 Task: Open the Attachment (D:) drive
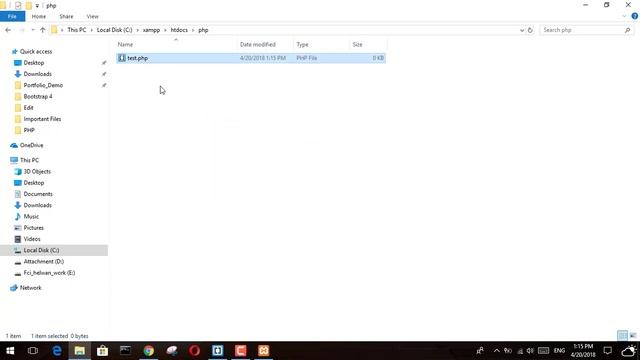[44, 261]
